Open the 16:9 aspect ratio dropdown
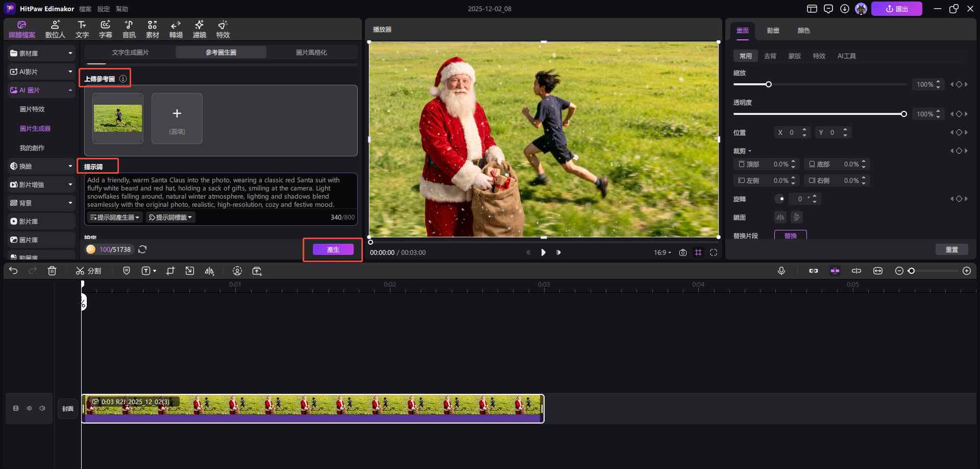The image size is (980, 469). click(x=662, y=252)
